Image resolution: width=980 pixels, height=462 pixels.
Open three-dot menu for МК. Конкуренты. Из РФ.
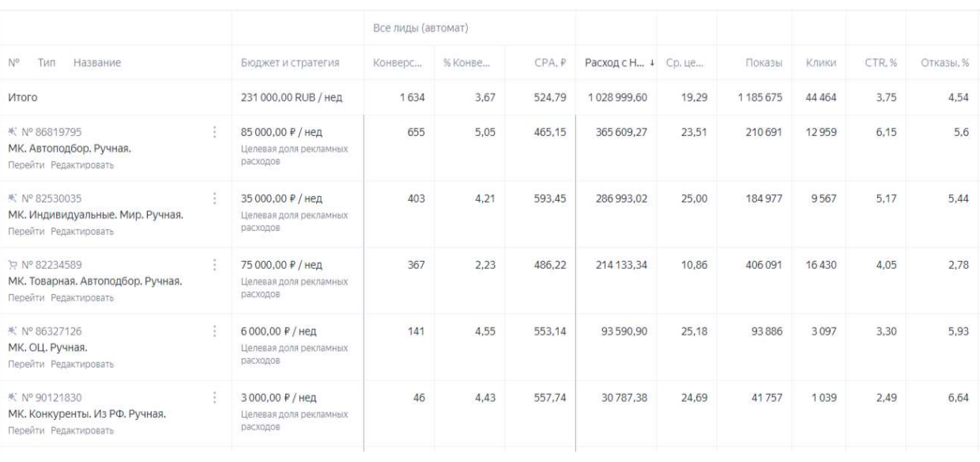(x=215, y=399)
